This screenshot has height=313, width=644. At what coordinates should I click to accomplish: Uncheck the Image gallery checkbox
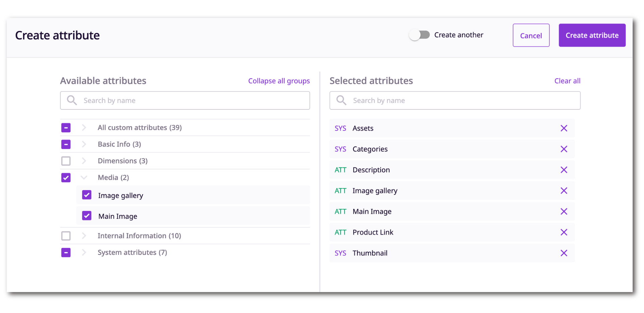point(87,195)
